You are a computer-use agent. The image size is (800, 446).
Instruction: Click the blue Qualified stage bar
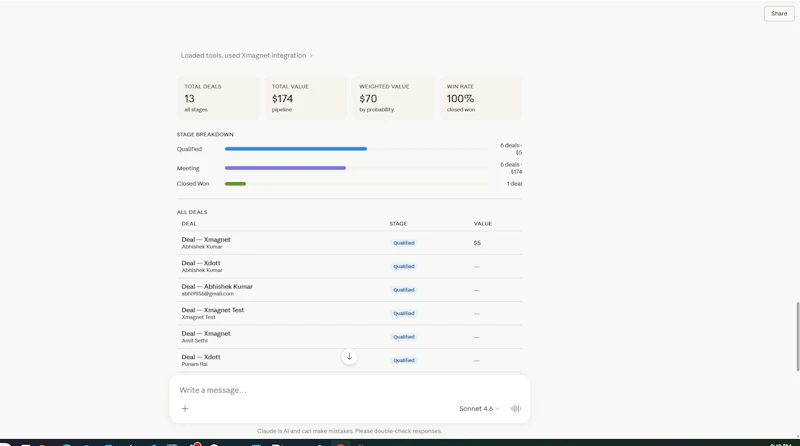point(296,148)
